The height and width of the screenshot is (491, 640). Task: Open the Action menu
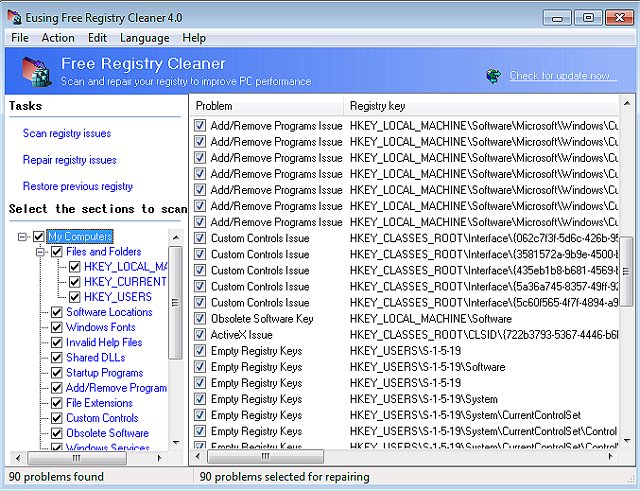pos(57,37)
